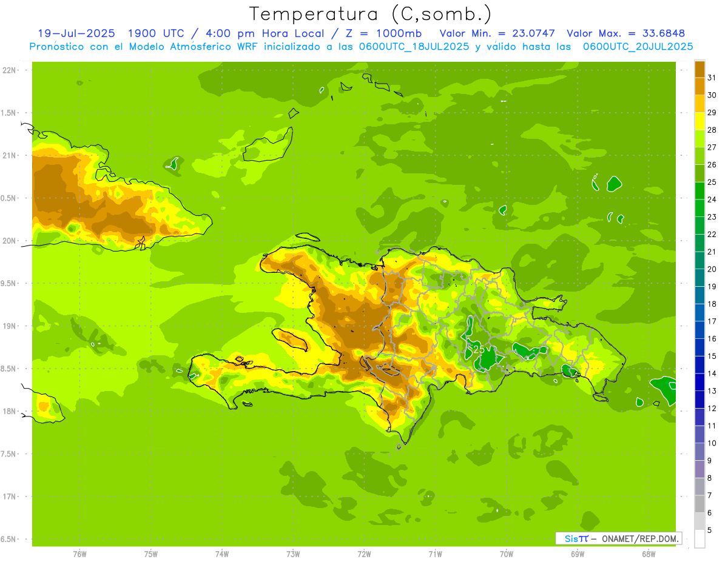Click the blue legend swatch between 16 and 17
The width and height of the screenshot is (728, 562).
coord(699,330)
